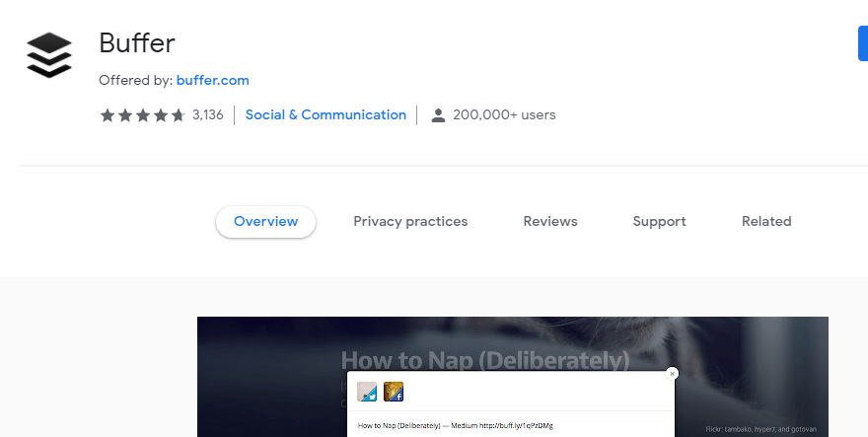The width and height of the screenshot is (868, 437).
Task: Click the Buffer extension title
Action: pos(137,43)
